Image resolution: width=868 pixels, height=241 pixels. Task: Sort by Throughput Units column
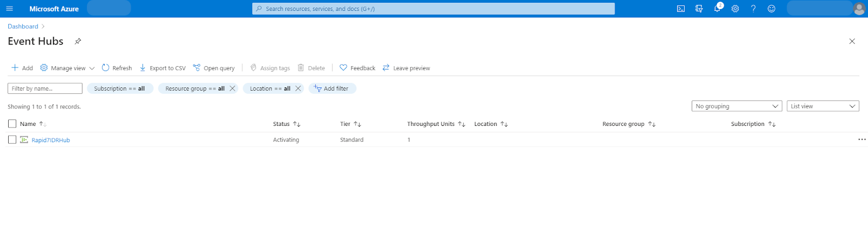pyautogui.click(x=436, y=124)
